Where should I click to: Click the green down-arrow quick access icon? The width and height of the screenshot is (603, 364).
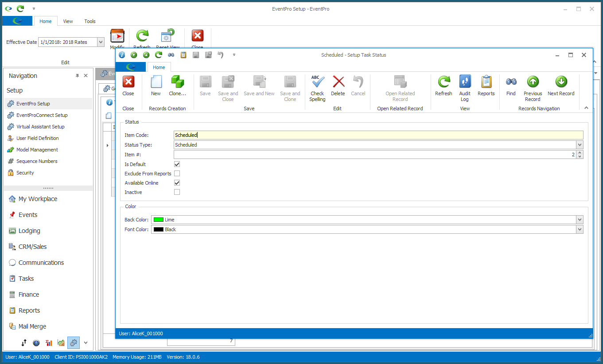click(146, 55)
